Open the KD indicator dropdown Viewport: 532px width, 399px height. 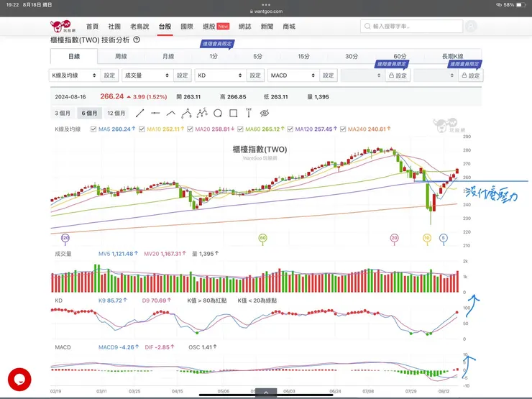click(x=221, y=75)
